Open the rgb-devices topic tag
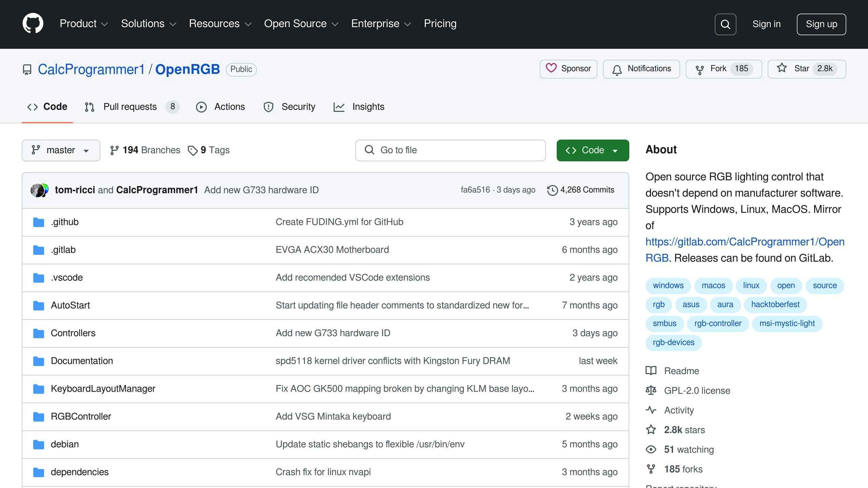 click(673, 343)
